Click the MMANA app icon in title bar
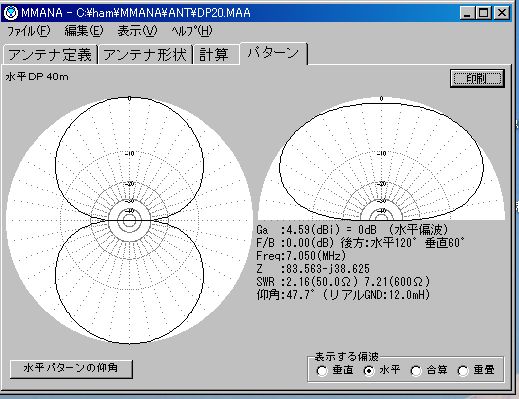519x399 pixels. point(11,13)
